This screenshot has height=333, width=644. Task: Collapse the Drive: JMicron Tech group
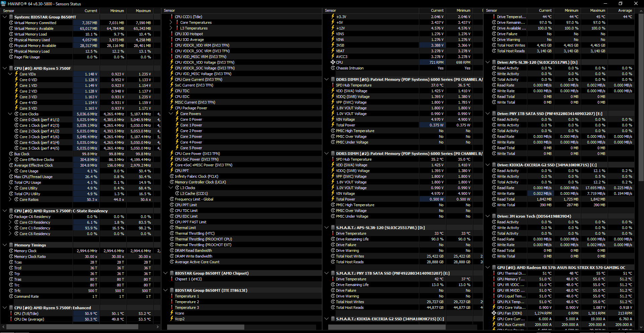[x=488, y=216]
